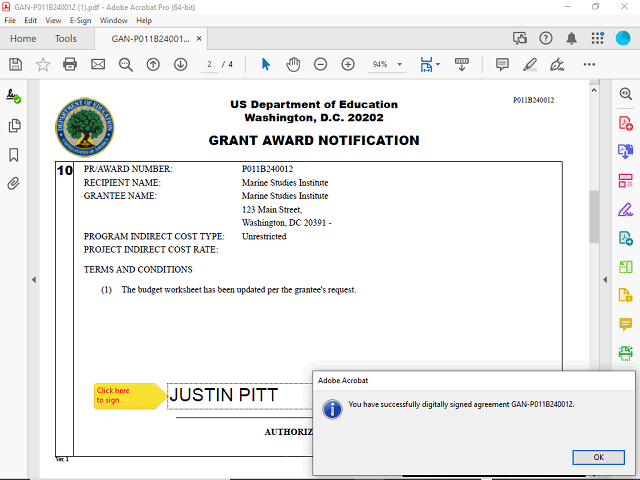Open the apps grid launcher
This screenshot has height=480, width=640.
point(598,38)
